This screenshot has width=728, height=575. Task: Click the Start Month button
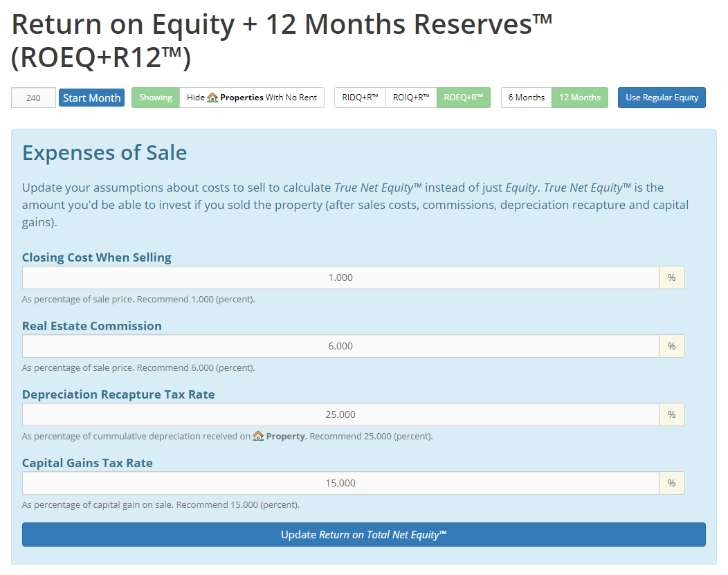tap(91, 97)
